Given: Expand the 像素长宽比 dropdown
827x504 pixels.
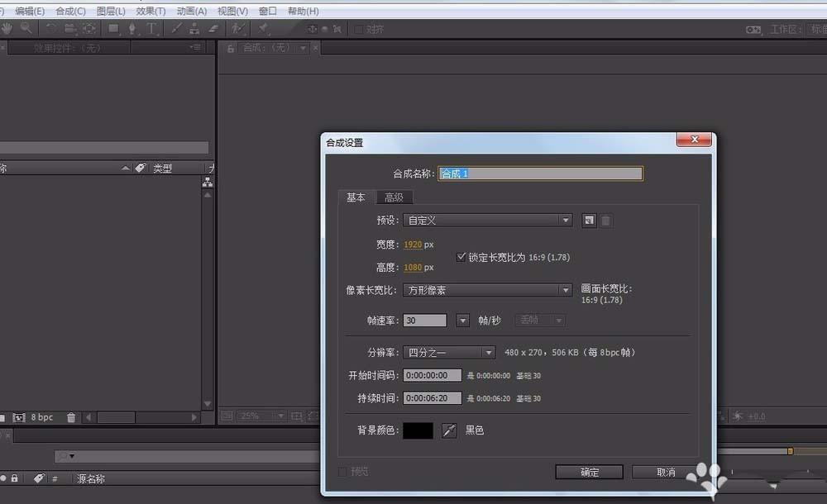Looking at the screenshot, I should coord(487,290).
